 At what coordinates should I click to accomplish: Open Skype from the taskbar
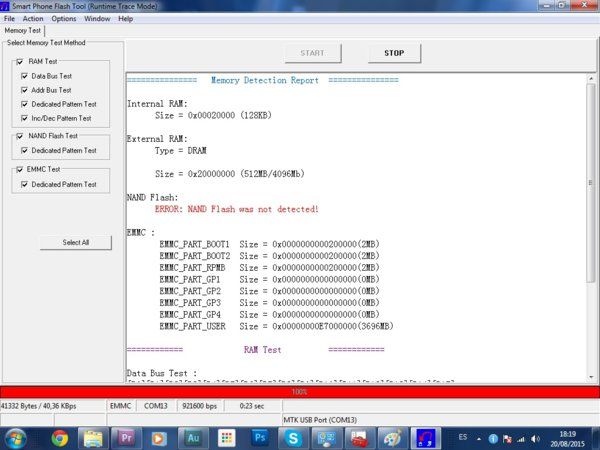[293, 438]
